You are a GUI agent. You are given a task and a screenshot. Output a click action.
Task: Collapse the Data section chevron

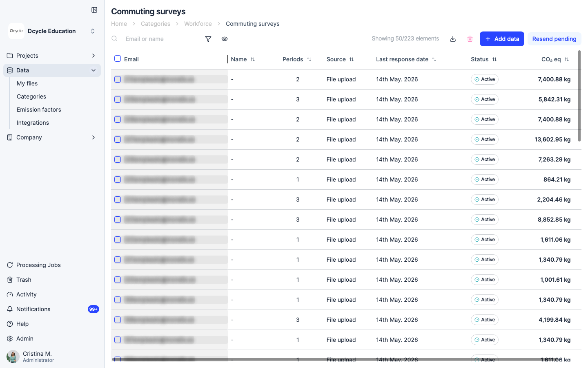point(94,70)
